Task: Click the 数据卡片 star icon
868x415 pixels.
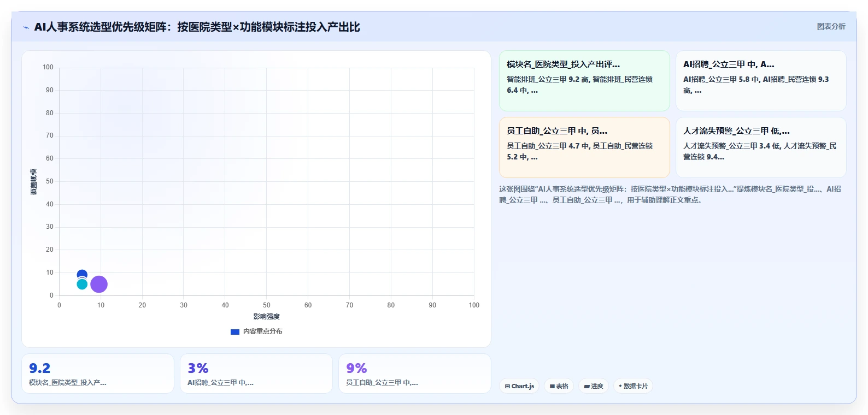Action: [620, 386]
